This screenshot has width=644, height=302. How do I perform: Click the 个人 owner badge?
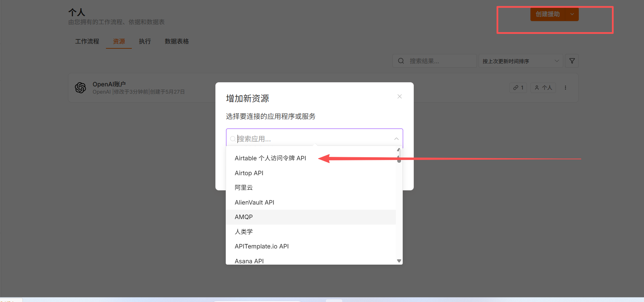543,88
